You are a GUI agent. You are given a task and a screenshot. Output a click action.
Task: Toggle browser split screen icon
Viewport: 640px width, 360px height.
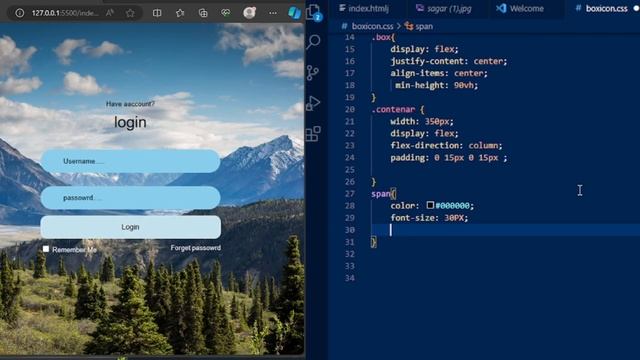[157, 13]
